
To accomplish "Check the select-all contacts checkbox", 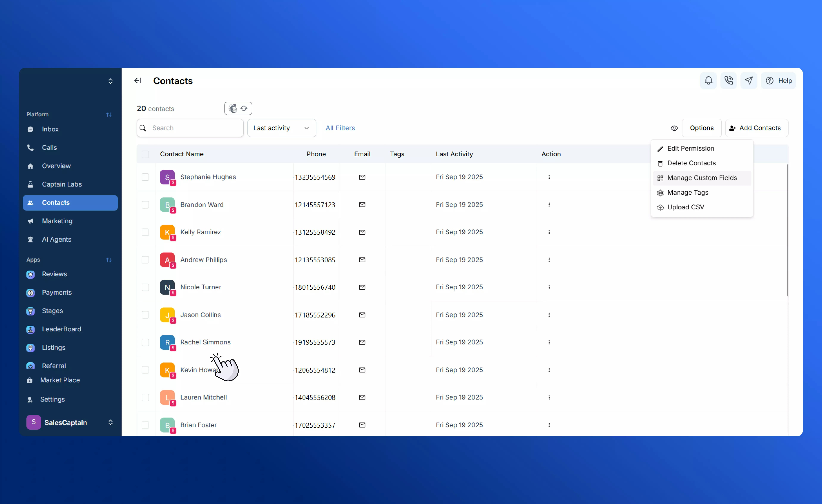I will point(145,154).
